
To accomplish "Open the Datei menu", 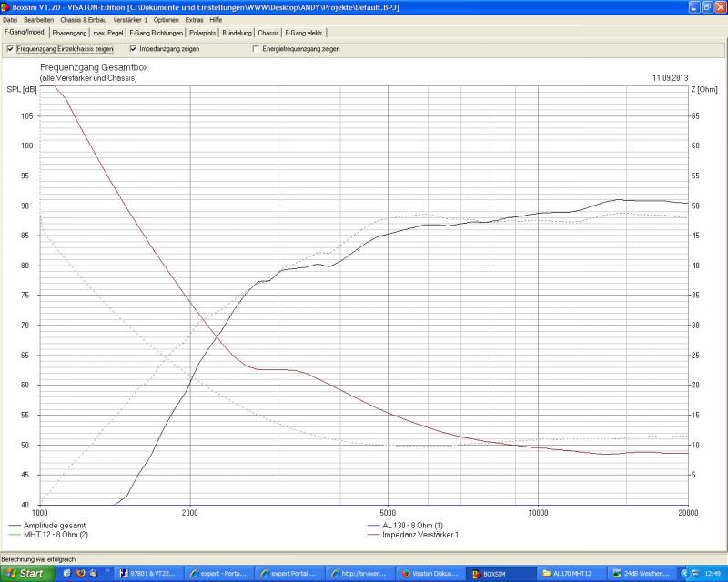I will click(10, 20).
